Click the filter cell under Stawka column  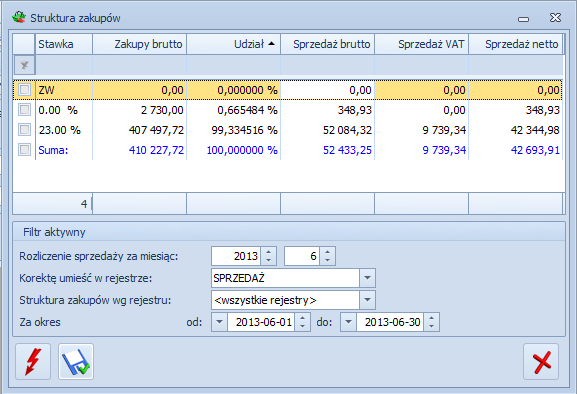64,65
